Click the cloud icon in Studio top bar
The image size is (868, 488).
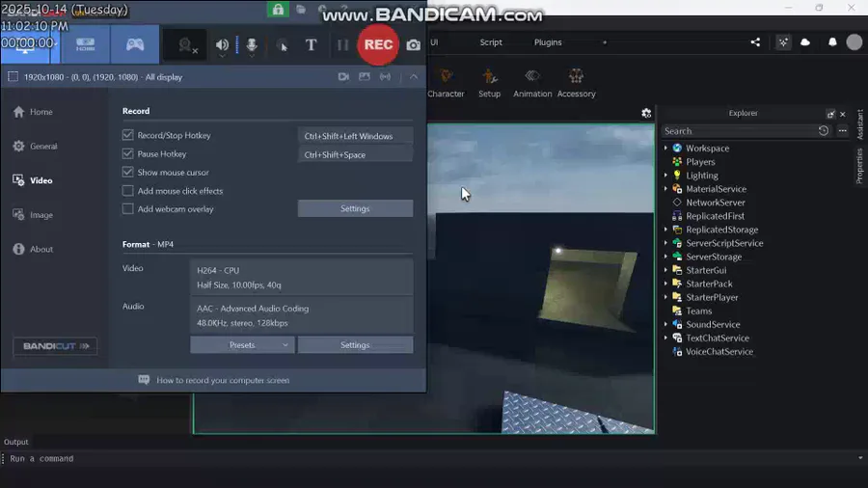[805, 42]
